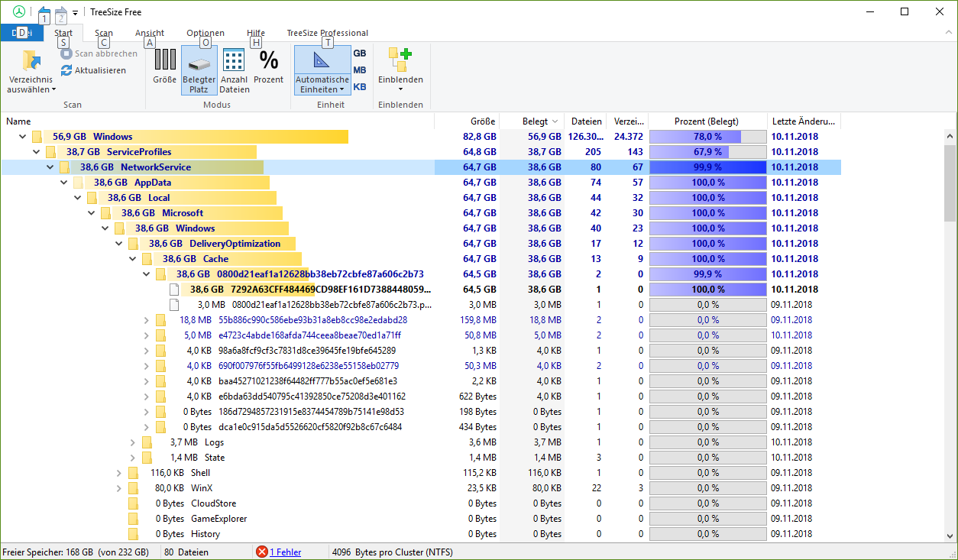Collapse the Windows 56,9 GB root node

click(23, 137)
